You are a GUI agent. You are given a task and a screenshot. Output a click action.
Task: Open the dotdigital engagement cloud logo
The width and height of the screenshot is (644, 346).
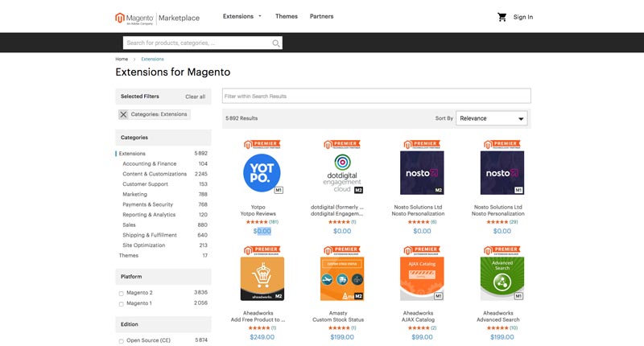(x=342, y=173)
